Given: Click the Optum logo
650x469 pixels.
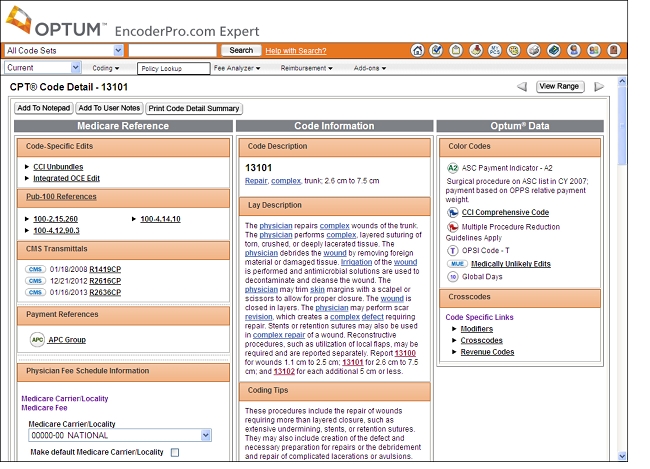Looking at the screenshot, I should tap(56, 22).
